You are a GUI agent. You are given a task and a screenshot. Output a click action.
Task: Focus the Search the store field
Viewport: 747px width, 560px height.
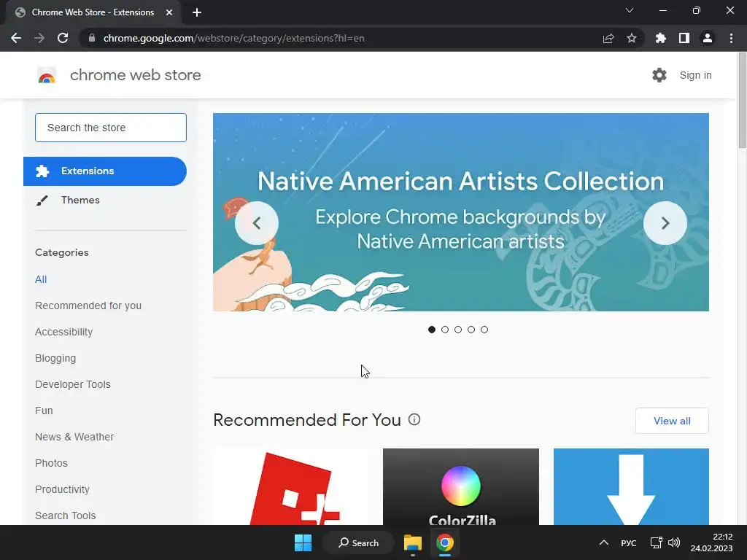[111, 128]
